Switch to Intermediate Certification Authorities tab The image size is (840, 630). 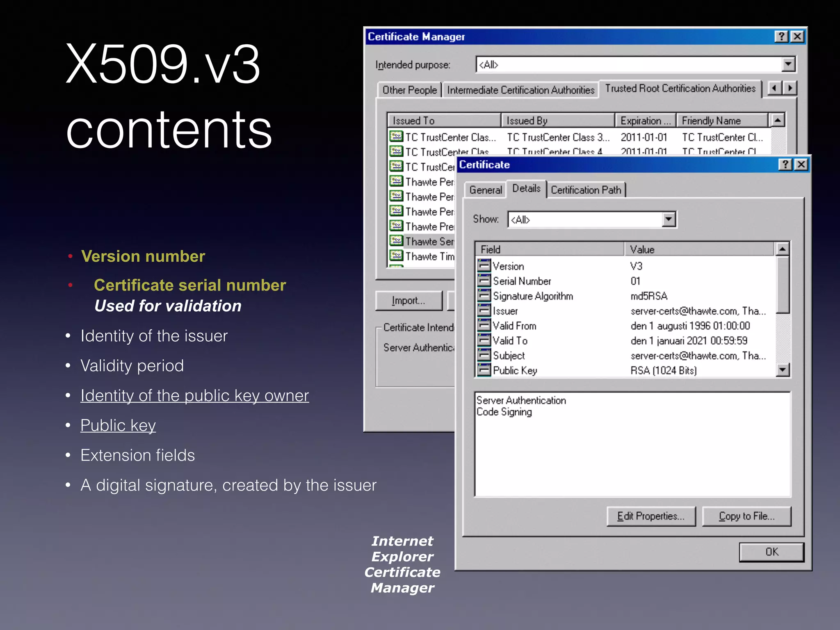520,90
